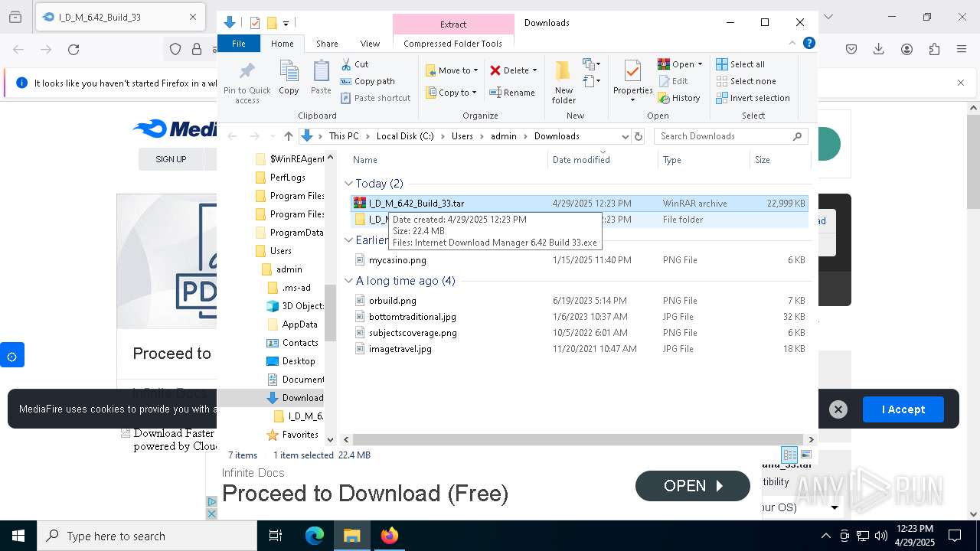The width and height of the screenshot is (980, 551).
Task: Rename the selected file
Action: pyautogui.click(x=512, y=93)
